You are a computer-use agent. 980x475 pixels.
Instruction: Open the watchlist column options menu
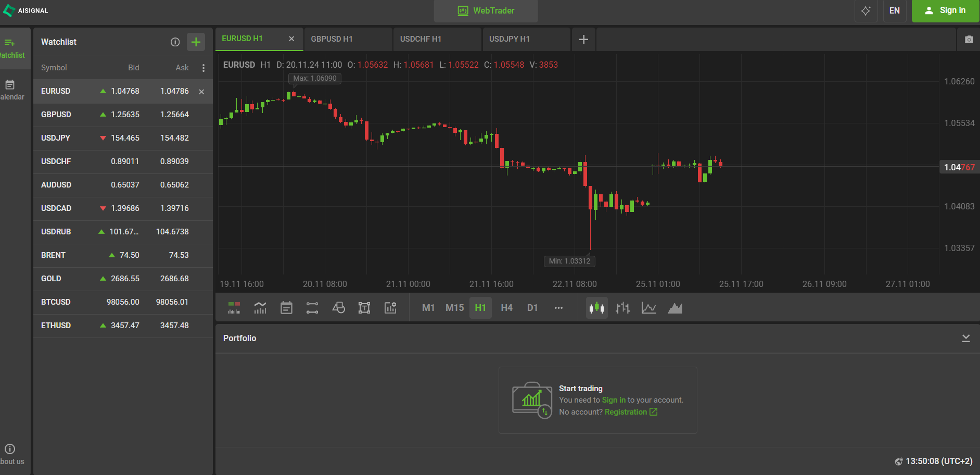pos(203,68)
